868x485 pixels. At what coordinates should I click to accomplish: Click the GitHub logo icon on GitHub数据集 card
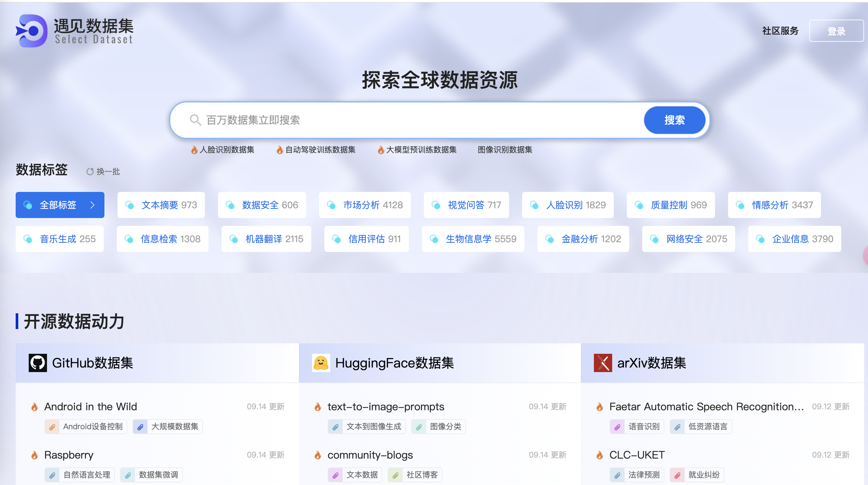pos(38,363)
